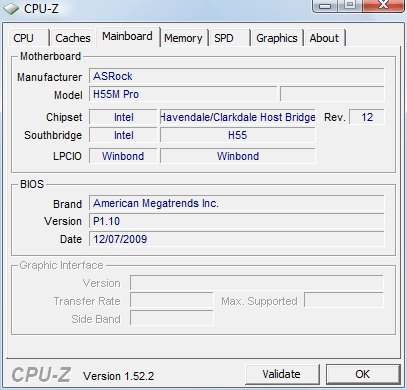
Task: Click the Southbridge label
Action: click(53, 135)
